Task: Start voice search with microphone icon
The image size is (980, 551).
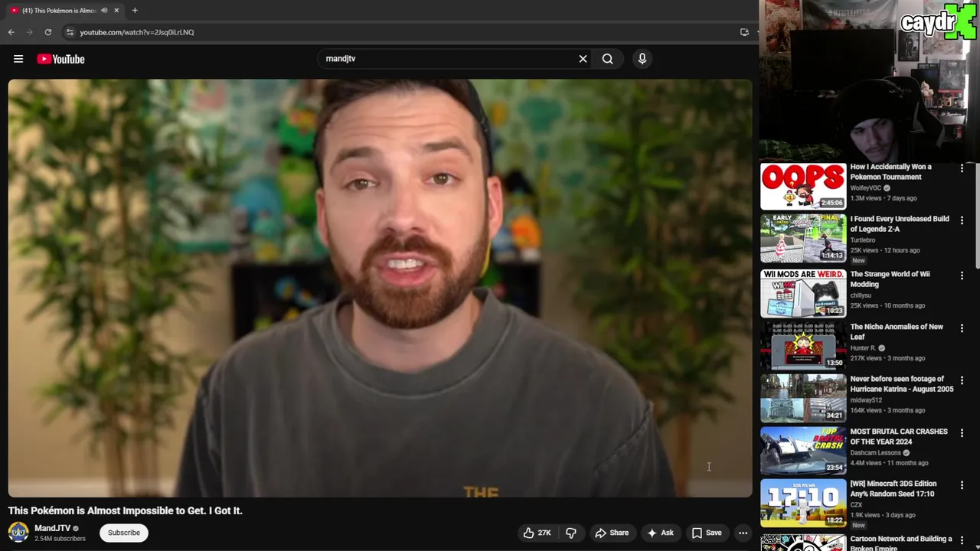Action: [642, 59]
